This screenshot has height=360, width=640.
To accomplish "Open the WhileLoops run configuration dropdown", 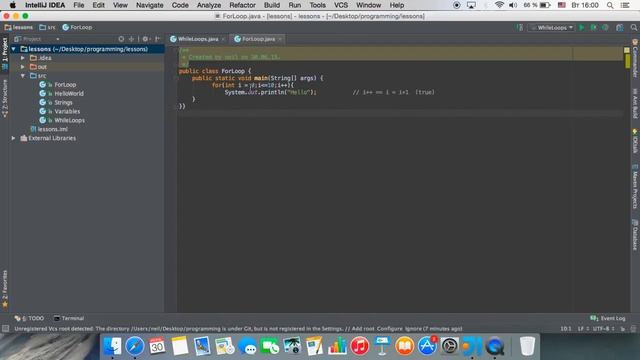I will (x=551, y=27).
